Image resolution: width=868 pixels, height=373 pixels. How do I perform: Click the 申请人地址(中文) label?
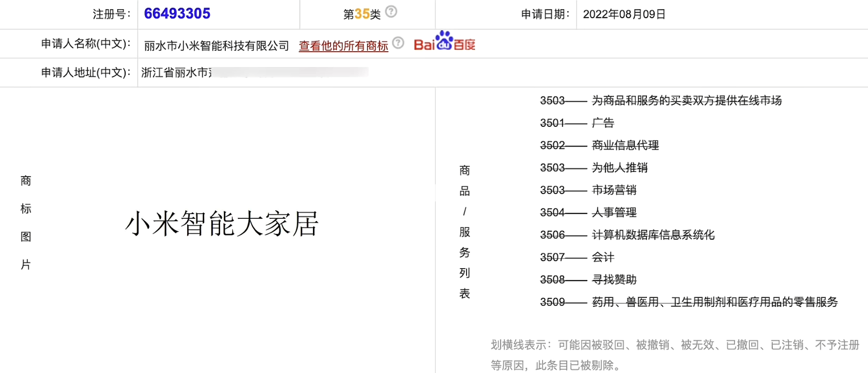click(x=86, y=72)
